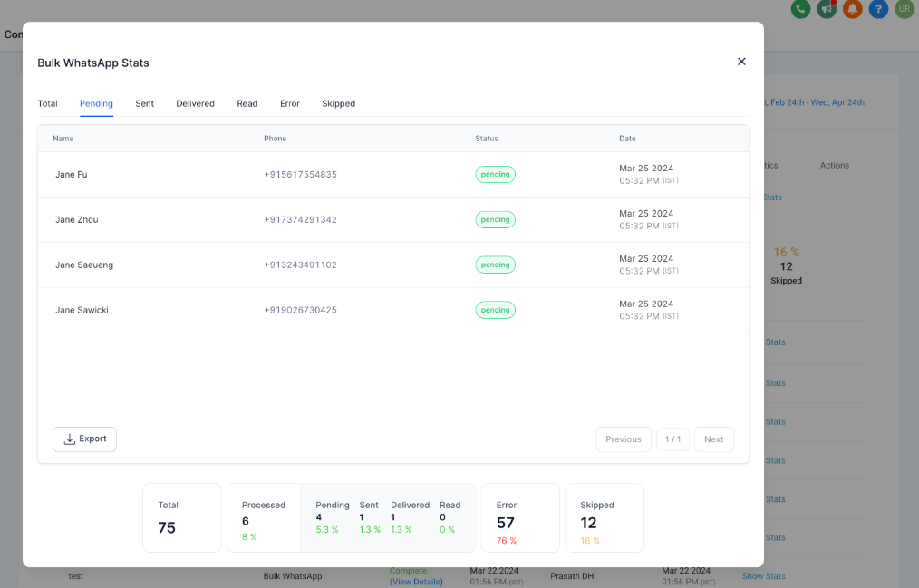Click the pending badge for Jane Zhou

495,219
